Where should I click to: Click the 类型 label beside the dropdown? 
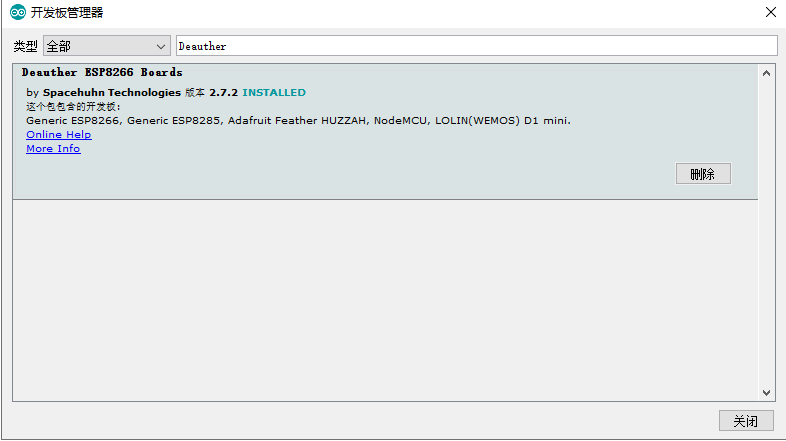(x=25, y=47)
